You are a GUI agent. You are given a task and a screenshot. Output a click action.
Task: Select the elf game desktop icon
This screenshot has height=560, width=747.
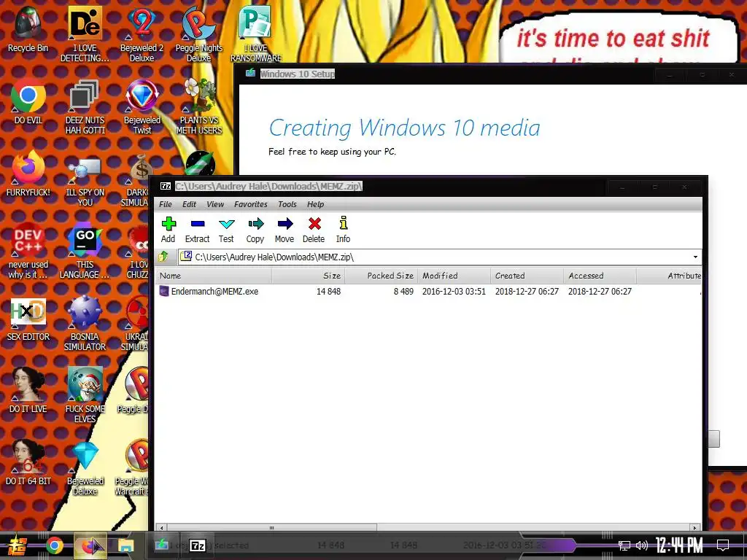click(x=85, y=395)
